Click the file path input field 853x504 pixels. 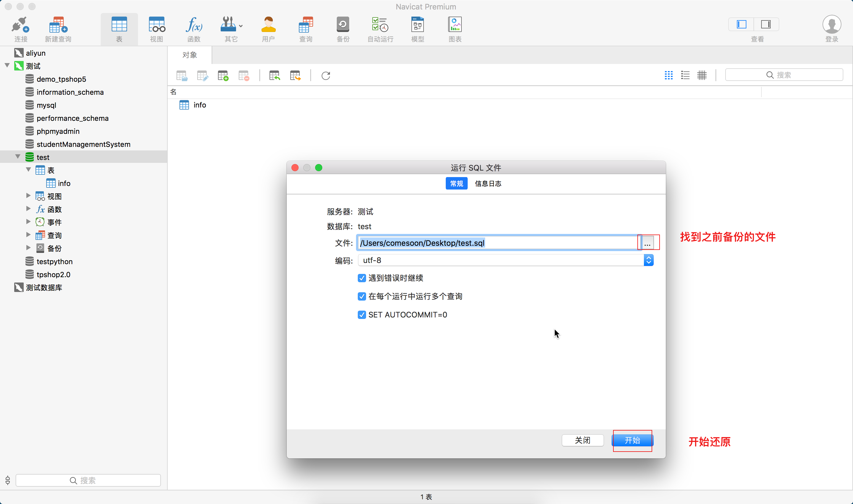(x=498, y=243)
